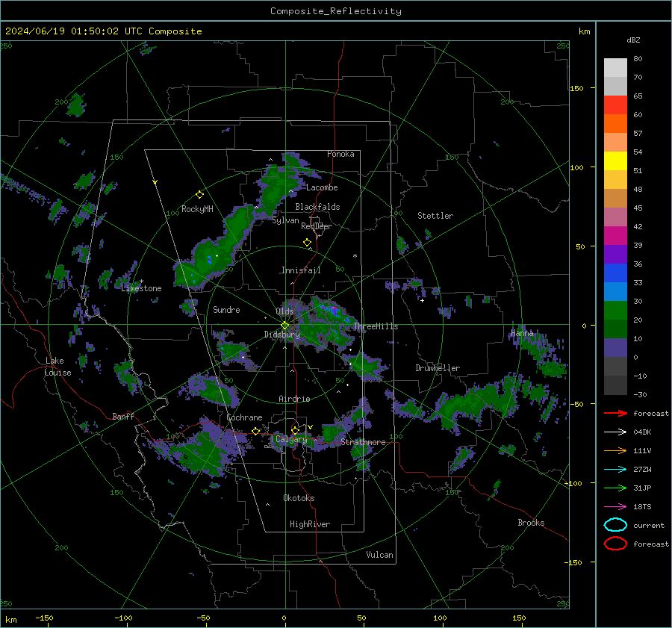Click the Hanna label

(522, 333)
